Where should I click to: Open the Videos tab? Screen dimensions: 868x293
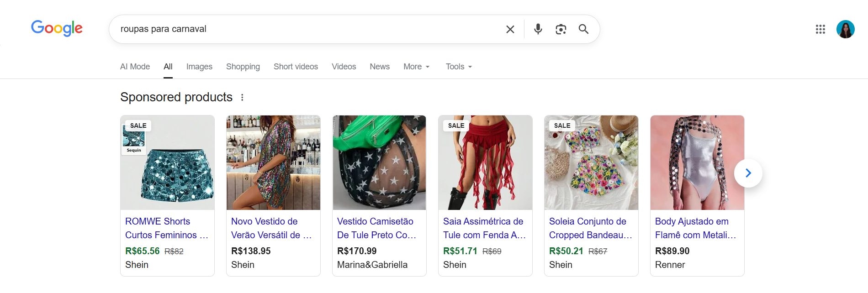344,67
